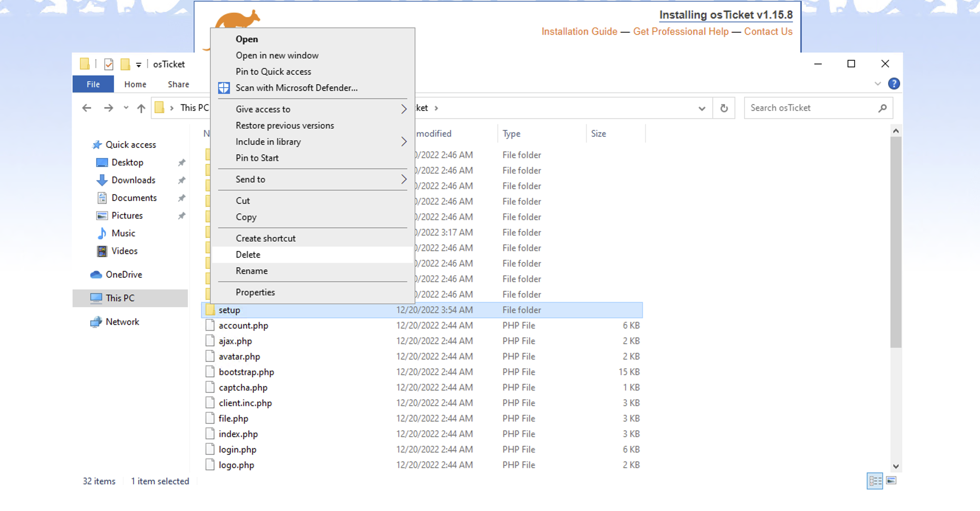Viewport: 980px width, 511px height.
Task: Switch to large icons view in status bar
Action: click(891, 481)
